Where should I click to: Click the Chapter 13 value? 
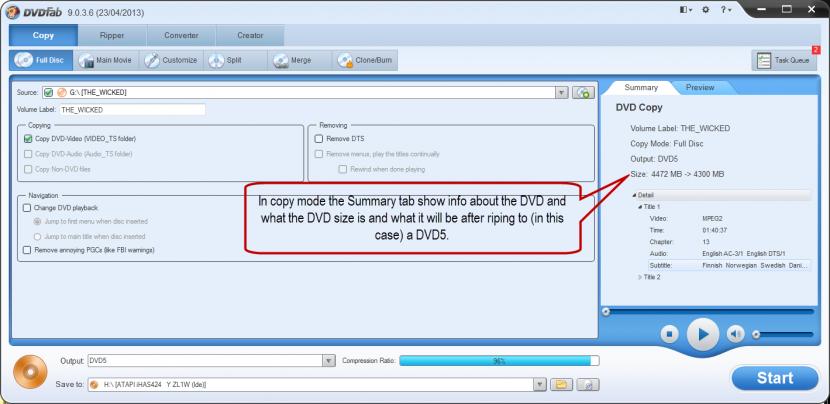click(x=706, y=242)
